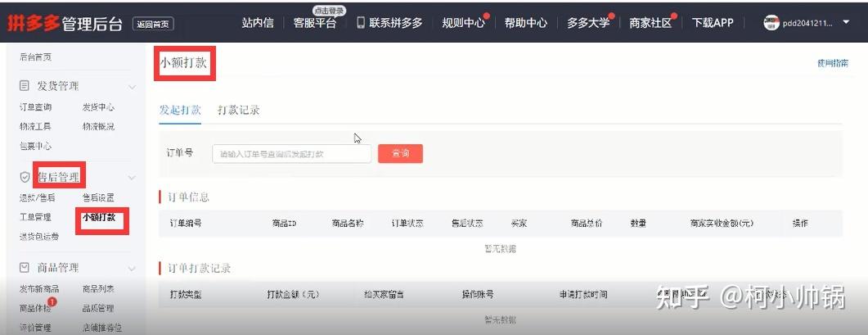The image size is (868, 335).
Task: Click 下载APP in the top bar
Action: pyautogui.click(x=713, y=23)
